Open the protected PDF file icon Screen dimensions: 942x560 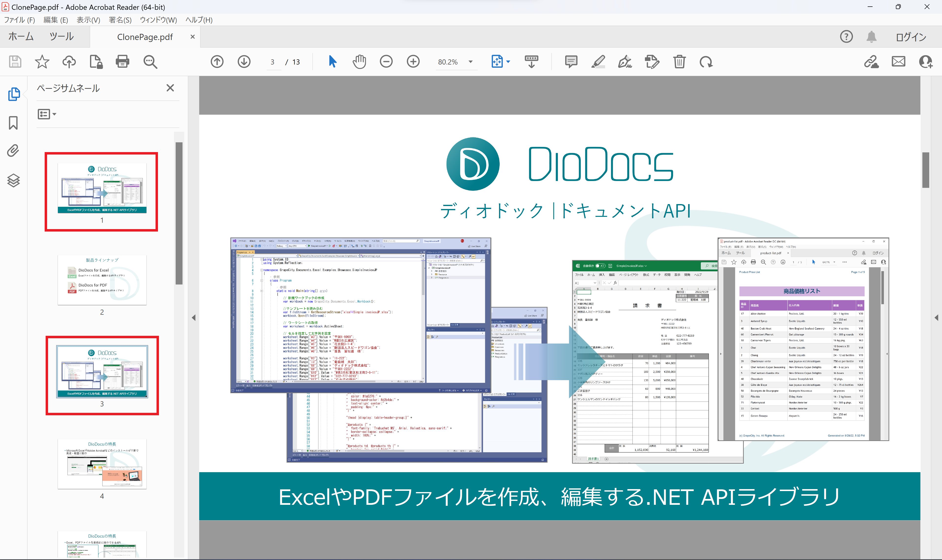96,62
